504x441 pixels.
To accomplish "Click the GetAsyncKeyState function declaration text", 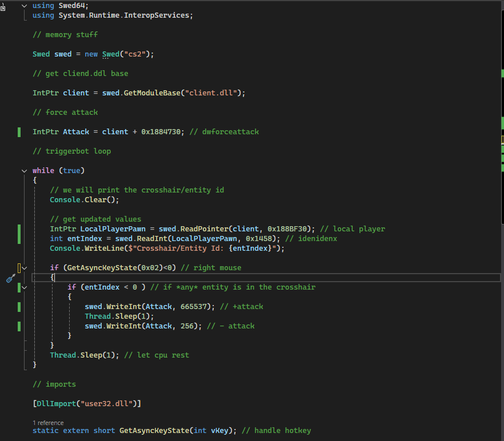I will 154,430.
